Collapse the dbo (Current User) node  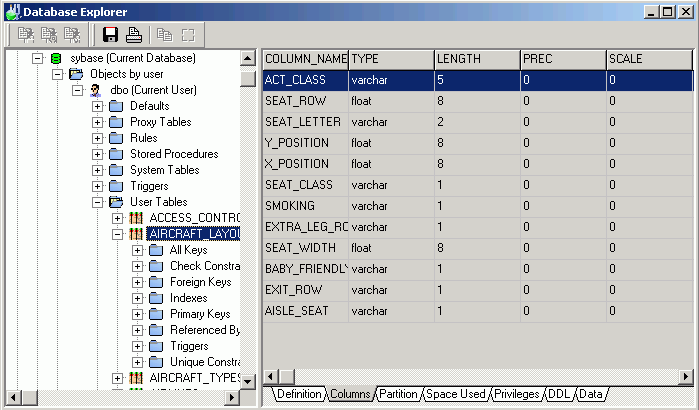tap(78, 90)
